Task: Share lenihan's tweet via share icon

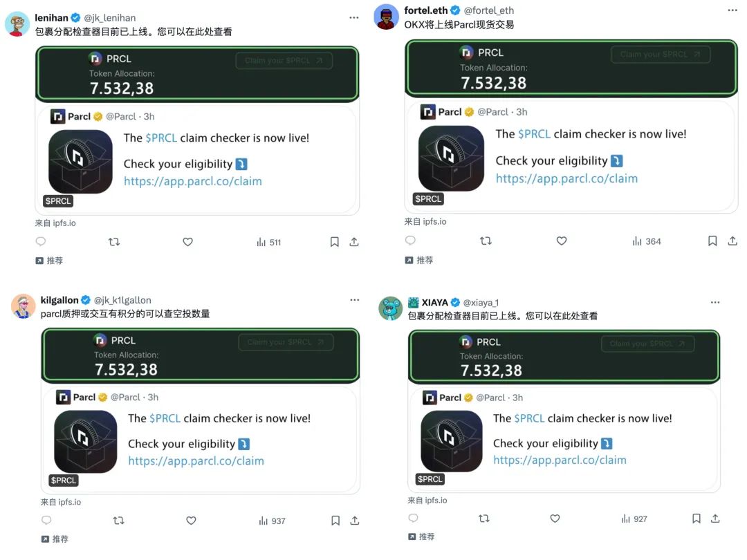Action: [354, 242]
